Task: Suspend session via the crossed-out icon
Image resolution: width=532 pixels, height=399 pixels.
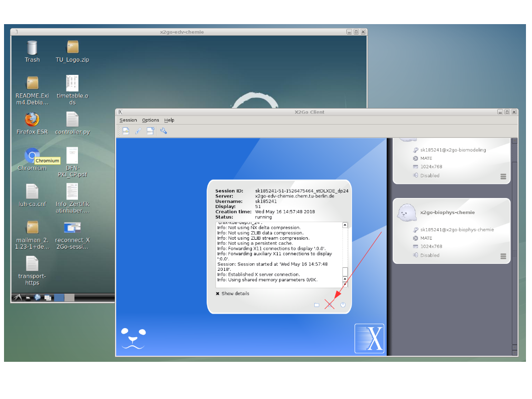Action: [x=329, y=305]
